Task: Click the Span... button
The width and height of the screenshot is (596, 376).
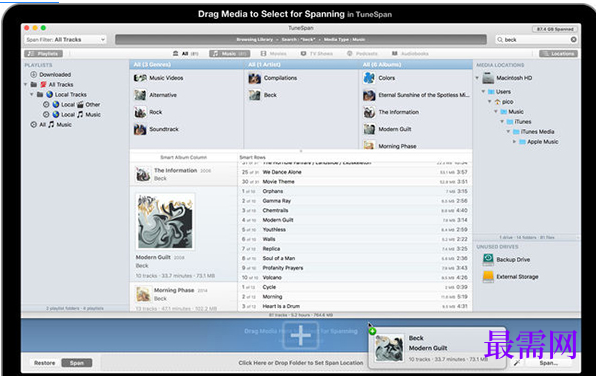Action: (548, 363)
